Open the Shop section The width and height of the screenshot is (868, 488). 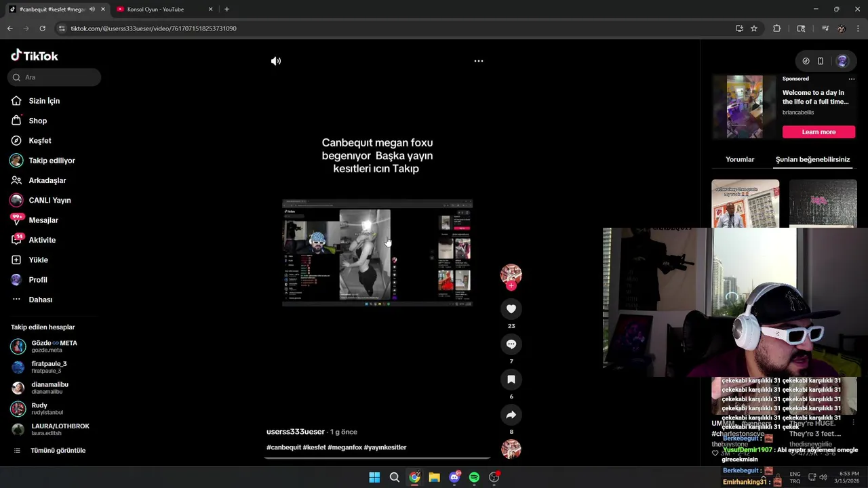pyautogui.click(x=38, y=121)
